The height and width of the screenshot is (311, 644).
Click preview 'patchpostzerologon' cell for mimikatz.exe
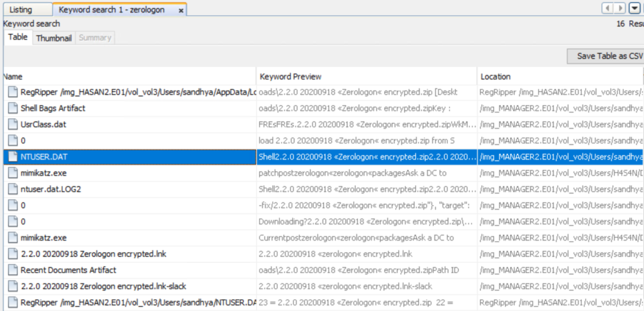367,173
